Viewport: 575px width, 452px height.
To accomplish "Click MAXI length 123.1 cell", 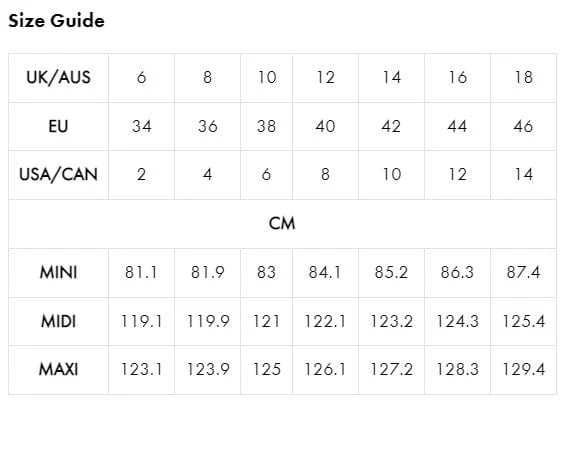I will pyautogui.click(x=142, y=370).
